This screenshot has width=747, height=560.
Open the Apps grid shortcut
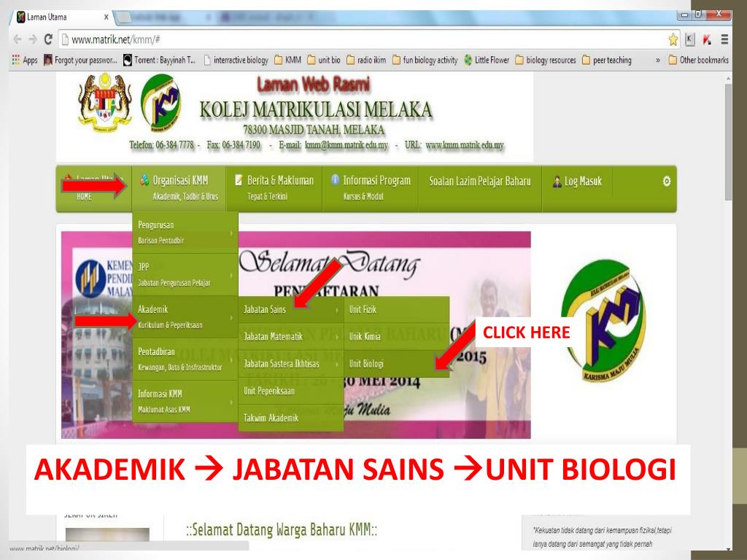[24, 60]
